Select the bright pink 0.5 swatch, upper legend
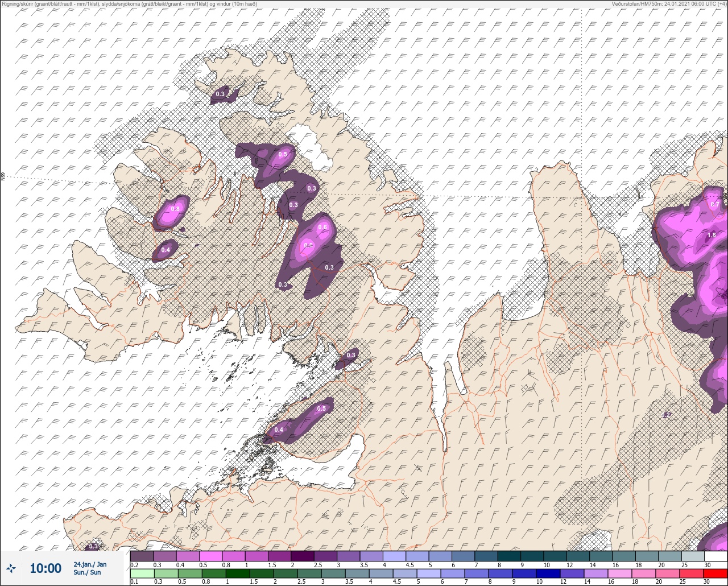Viewport: 728px width, 586px height. pos(210,556)
